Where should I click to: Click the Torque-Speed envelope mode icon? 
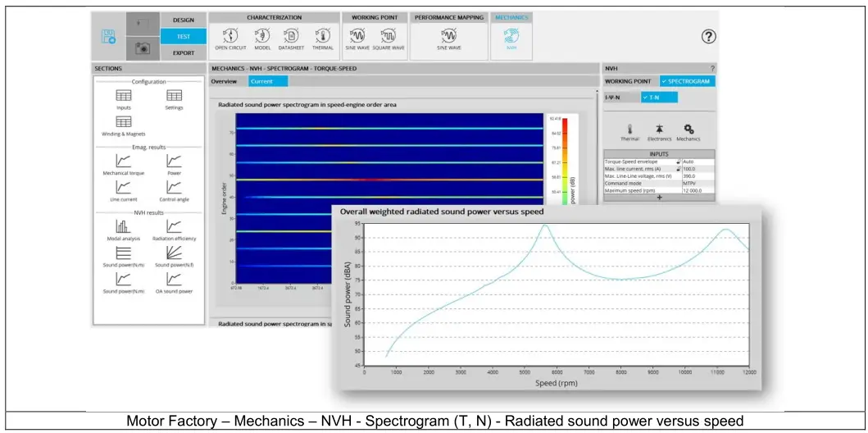pos(678,162)
